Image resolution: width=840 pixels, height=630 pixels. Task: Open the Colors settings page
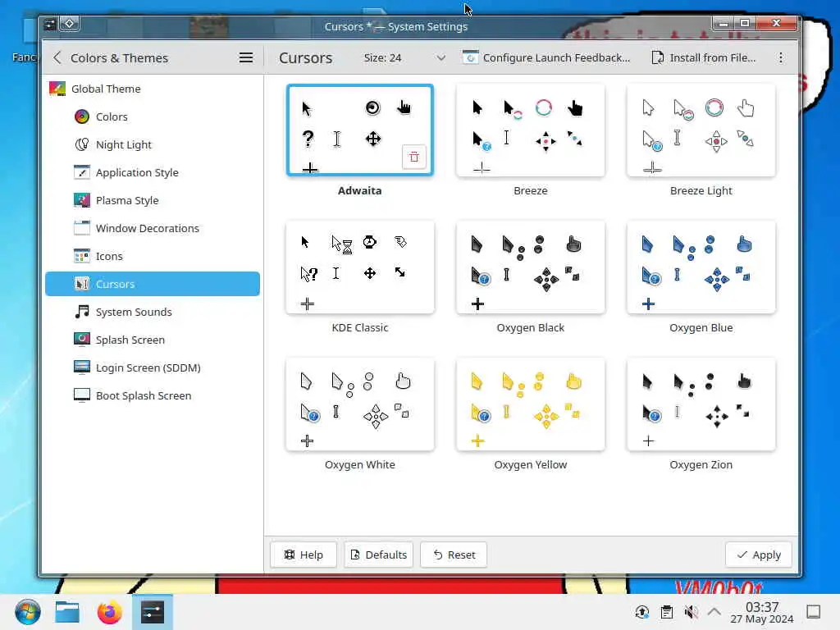pyautogui.click(x=153, y=116)
